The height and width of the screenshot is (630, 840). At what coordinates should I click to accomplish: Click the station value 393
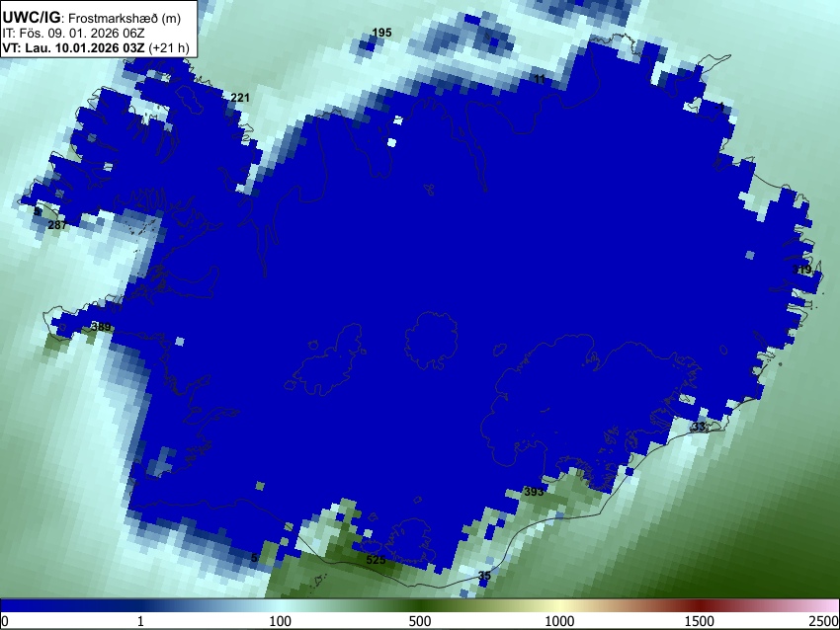tap(534, 492)
